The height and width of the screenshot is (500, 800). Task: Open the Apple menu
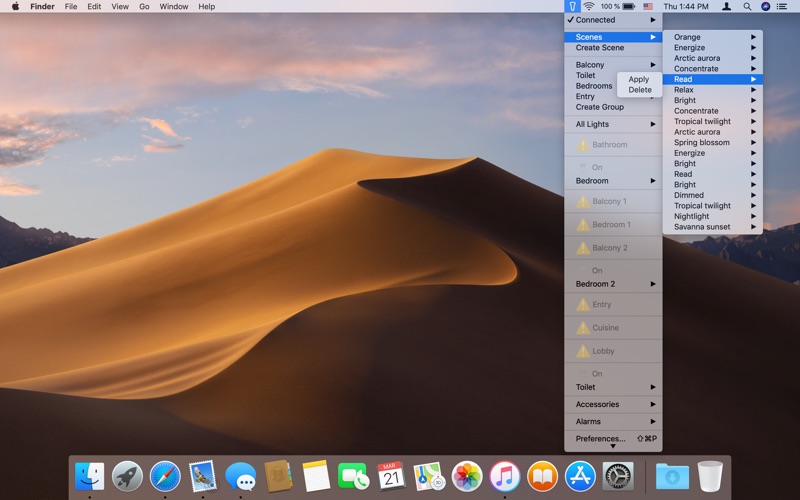pos(15,7)
